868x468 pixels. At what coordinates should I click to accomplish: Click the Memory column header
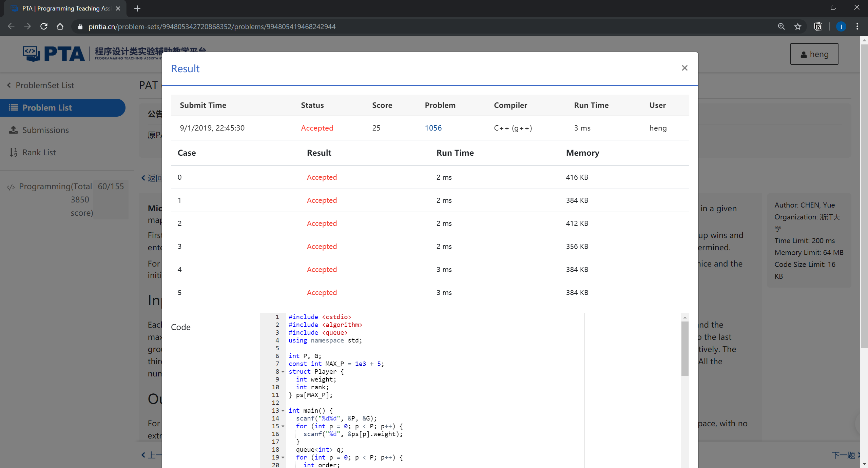pyautogui.click(x=582, y=153)
